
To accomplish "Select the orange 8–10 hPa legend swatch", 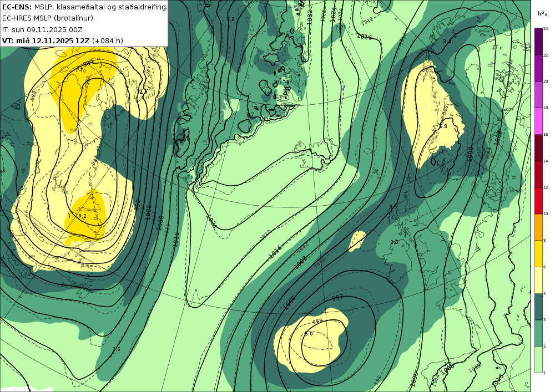I will 538,227.
